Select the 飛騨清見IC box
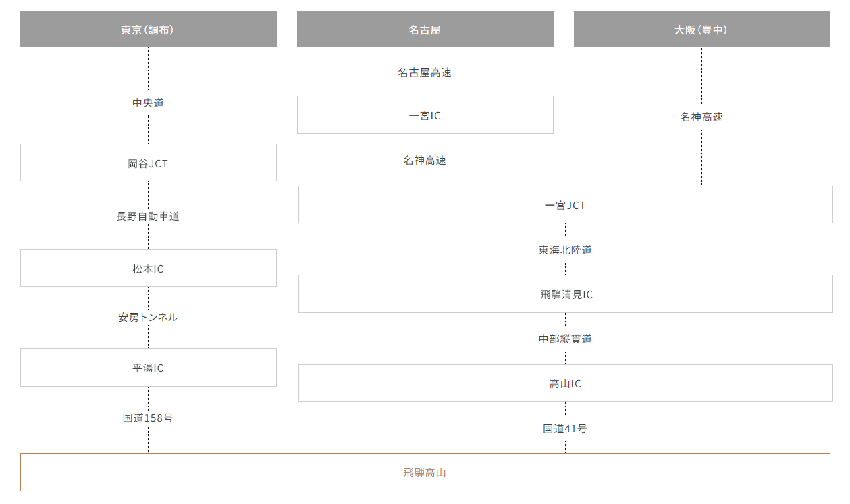This screenshot has height=504, width=850. (x=565, y=294)
